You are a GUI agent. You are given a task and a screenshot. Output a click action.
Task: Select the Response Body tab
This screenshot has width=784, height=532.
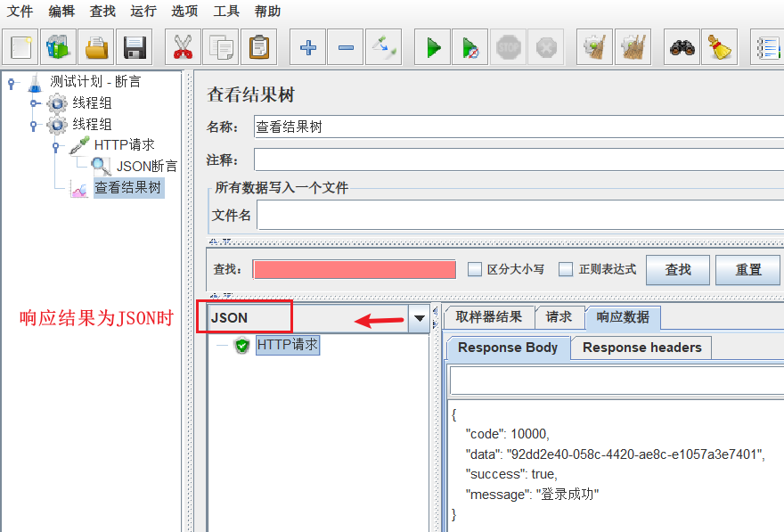pos(508,348)
